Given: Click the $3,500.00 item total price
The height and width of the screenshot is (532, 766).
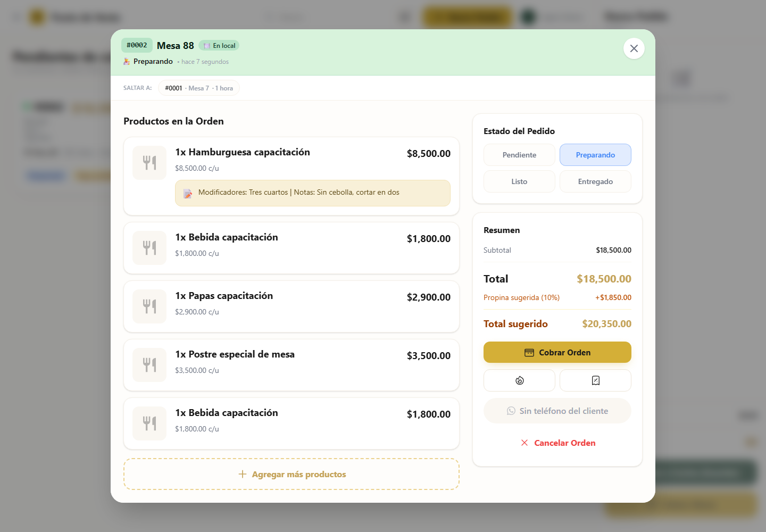Looking at the screenshot, I should pyautogui.click(x=429, y=356).
